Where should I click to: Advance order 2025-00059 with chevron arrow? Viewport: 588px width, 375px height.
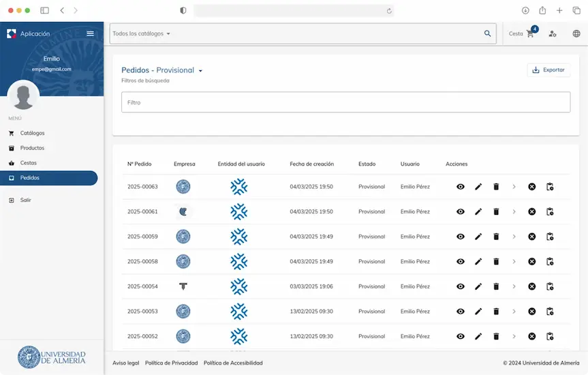(514, 237)
